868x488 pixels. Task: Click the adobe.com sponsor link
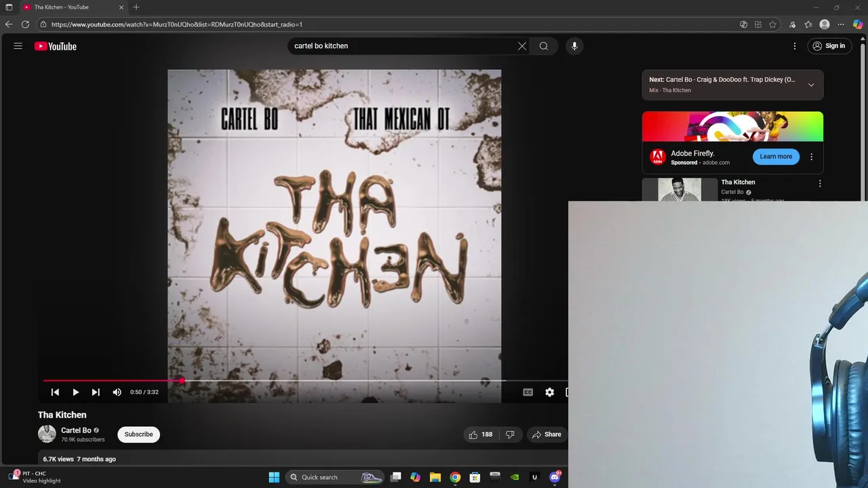[716, 163]
